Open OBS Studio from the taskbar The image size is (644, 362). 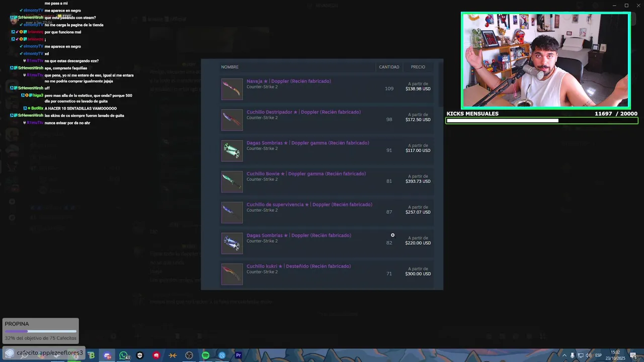[189, 355]
